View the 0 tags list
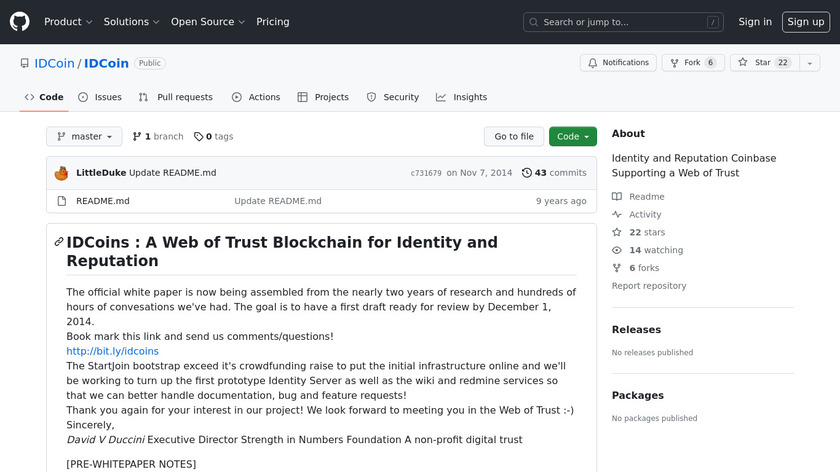This screenshot has height=472, width=840. tap(213, 137)
